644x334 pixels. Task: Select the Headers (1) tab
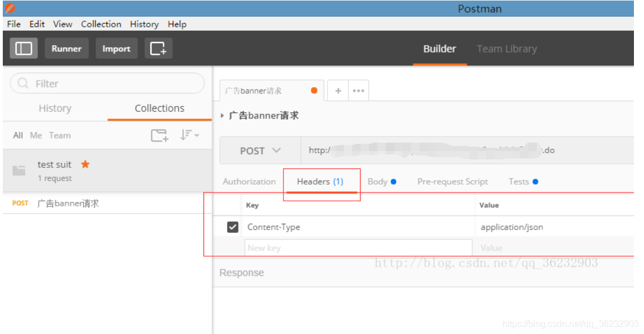tap(320, 182)
